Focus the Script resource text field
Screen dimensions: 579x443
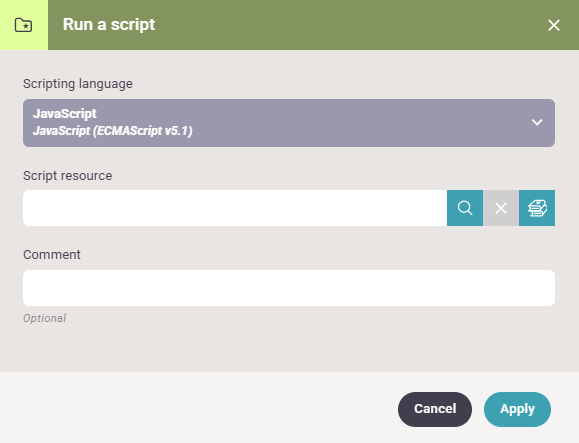pos(235,208)
